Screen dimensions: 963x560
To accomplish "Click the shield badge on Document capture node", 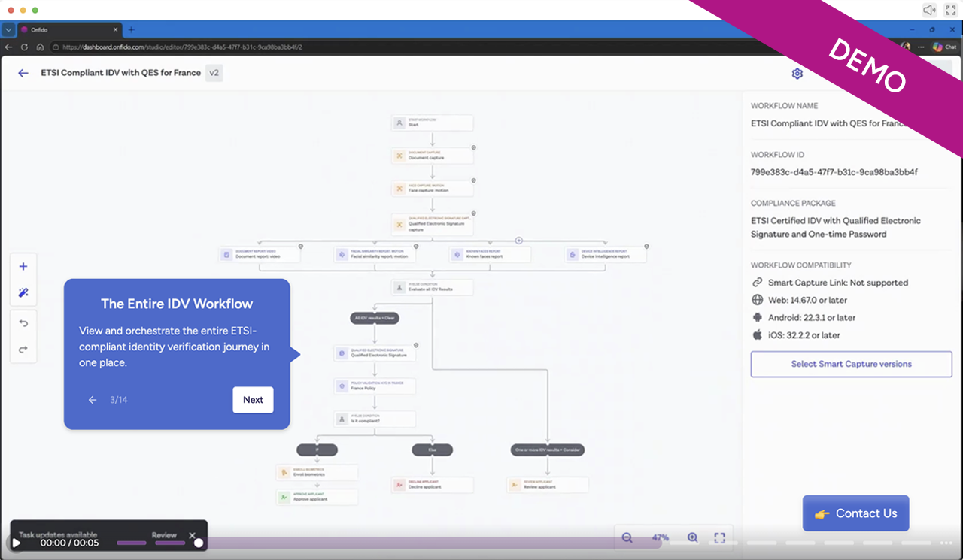I will (x=473, y=147).
